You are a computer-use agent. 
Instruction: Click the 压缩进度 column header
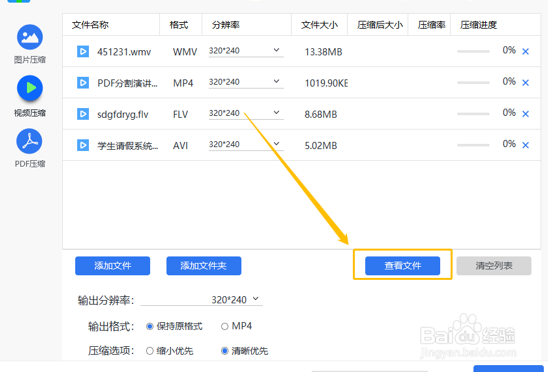pyautogui.click(x=478, y=25)
